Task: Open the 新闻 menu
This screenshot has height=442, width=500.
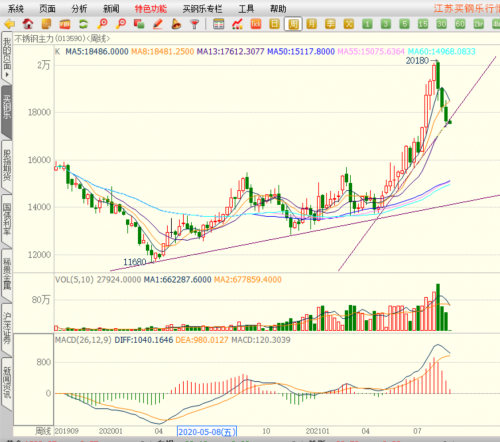Action: 111,9
